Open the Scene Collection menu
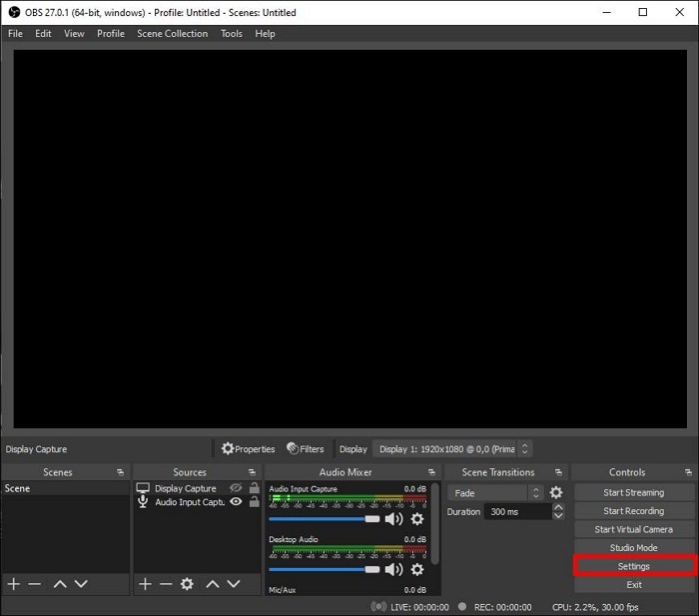This screenshot has width=699, height=616. (172, 33)
